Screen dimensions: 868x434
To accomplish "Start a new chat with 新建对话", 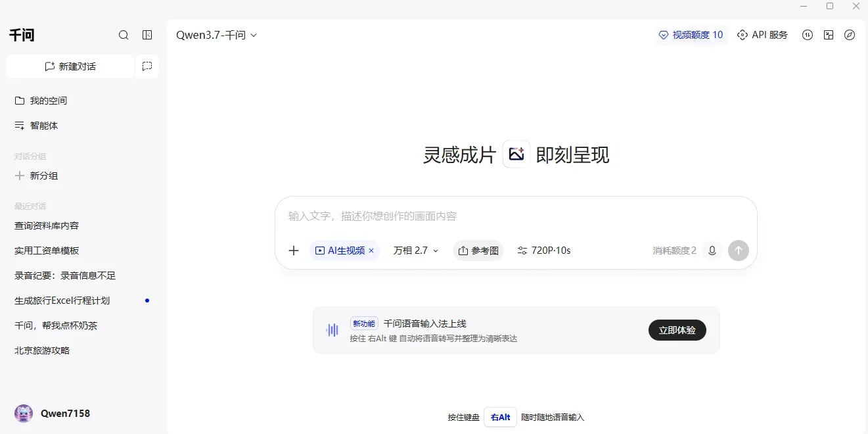I will (70, 66).
